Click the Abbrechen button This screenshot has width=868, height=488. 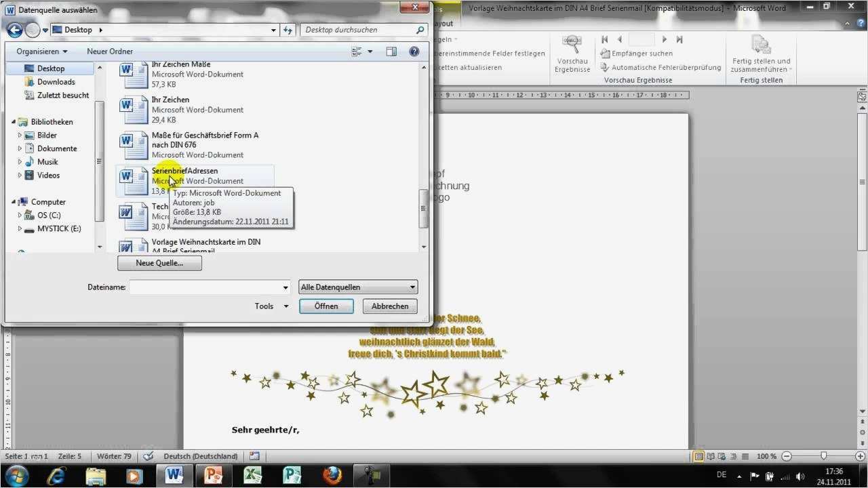(x=390, y=306)
